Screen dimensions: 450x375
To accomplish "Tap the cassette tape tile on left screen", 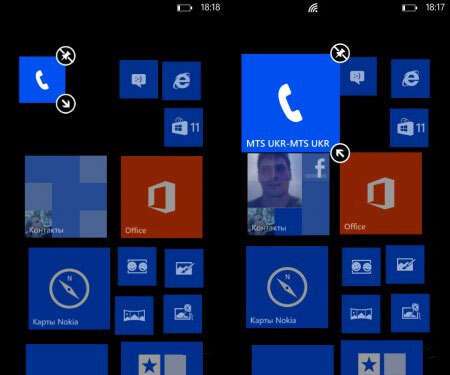I will (x=137, y=267).
